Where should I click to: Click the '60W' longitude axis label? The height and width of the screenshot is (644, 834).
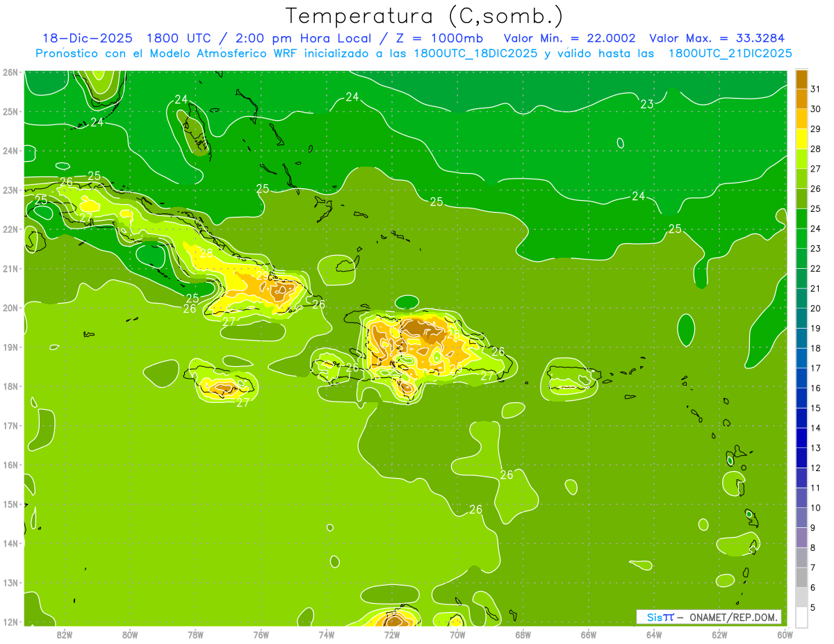point(785,634)
